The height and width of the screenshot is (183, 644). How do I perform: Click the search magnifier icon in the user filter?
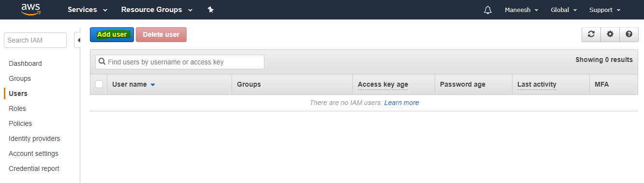click(102, 62)
